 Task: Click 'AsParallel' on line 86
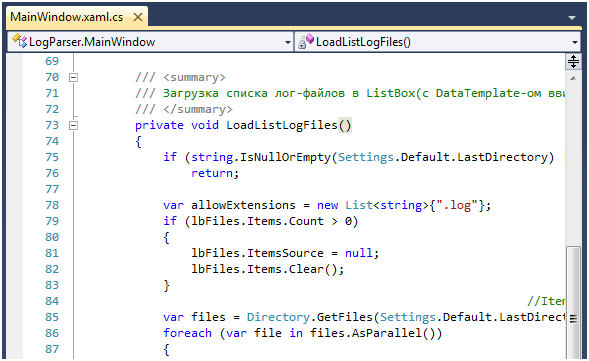pos(387,333)
